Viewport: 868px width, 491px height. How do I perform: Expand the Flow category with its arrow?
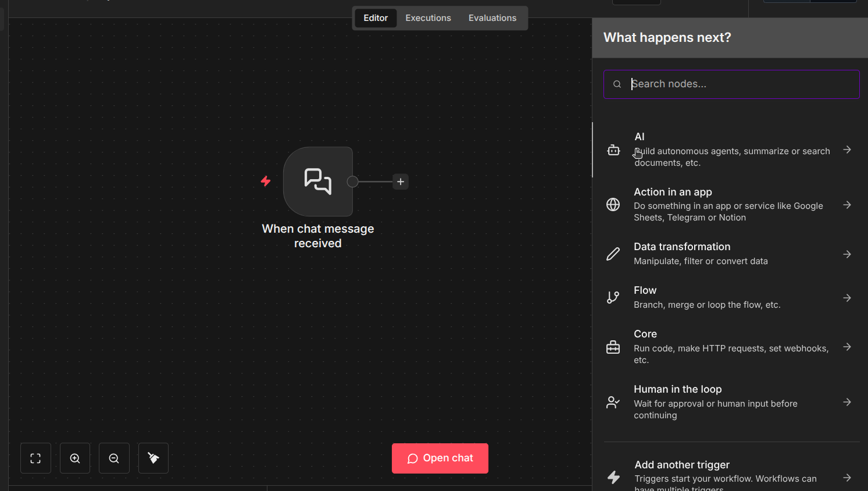[x=847, y=297]
